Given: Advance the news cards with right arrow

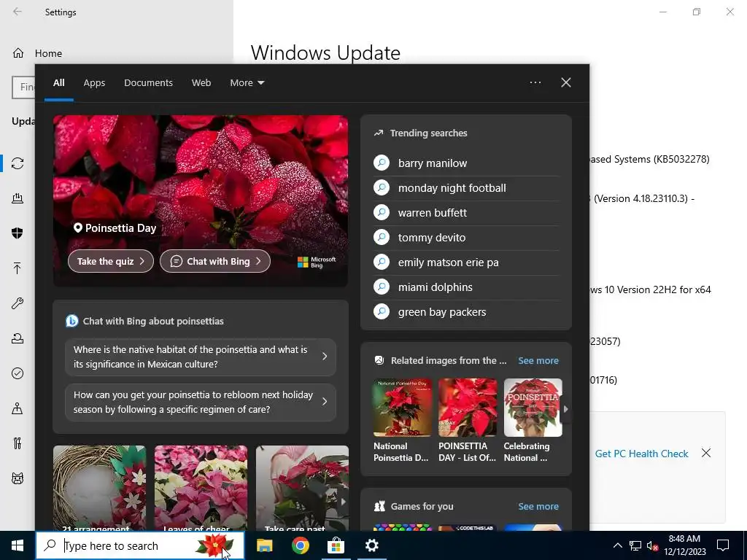Looking at the screenshot, I should coord(343,502).
